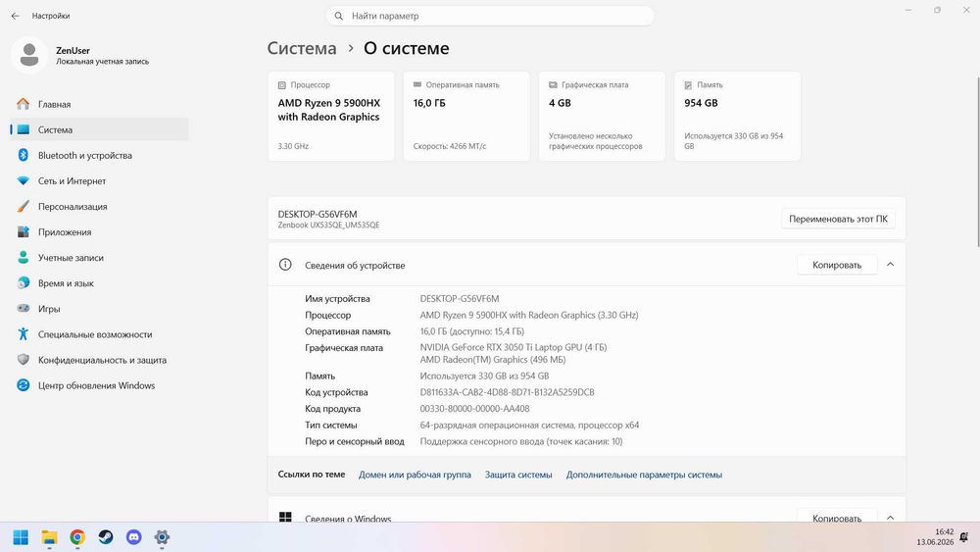
Task: Open Конфиденциальность и защита settings
Action: (x=99, y=360)
